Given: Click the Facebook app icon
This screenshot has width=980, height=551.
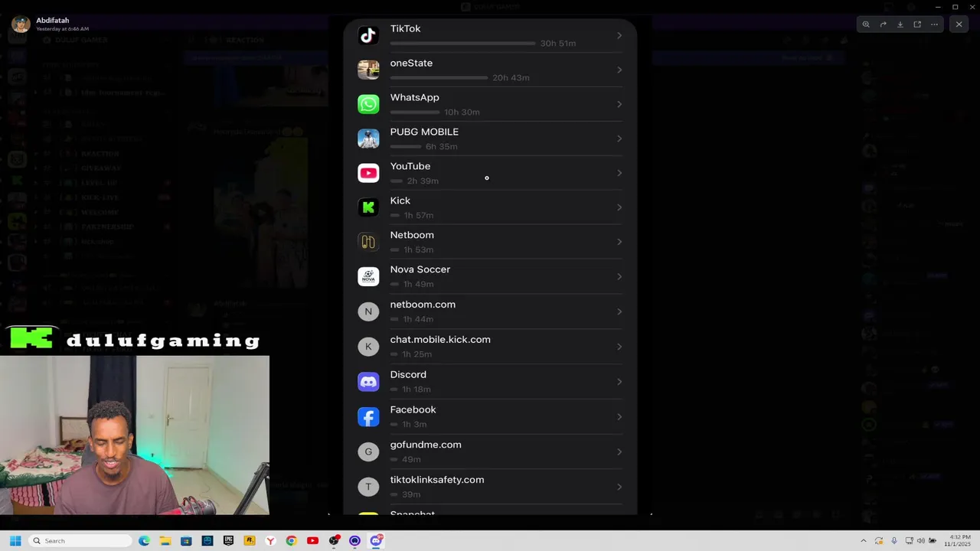Looking at the screenshot, I should pyautogui.click(x=368, y=416).
